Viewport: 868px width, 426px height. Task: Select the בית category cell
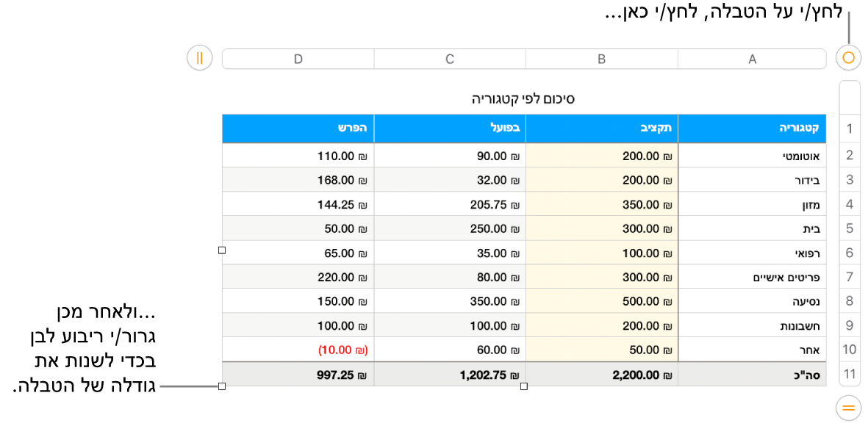[753, 228]
